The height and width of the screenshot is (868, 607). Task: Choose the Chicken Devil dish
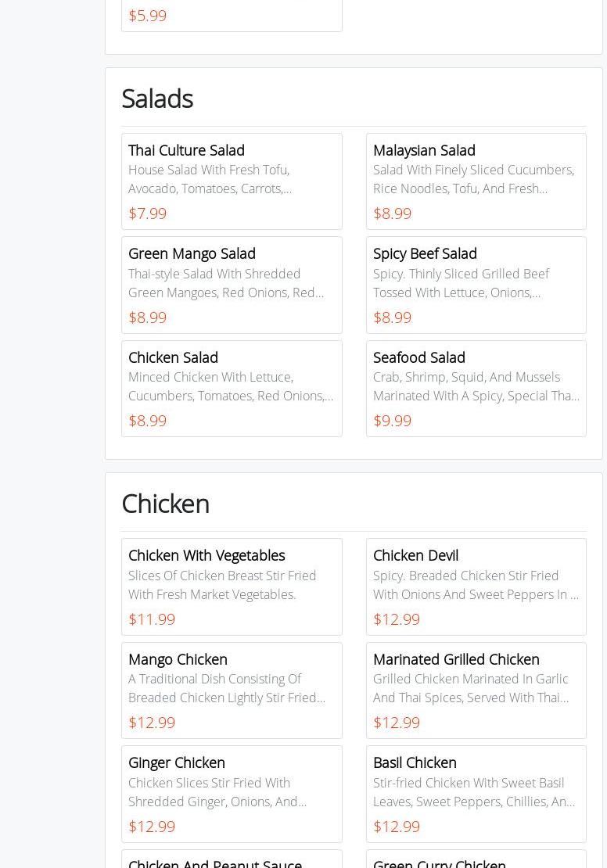click(476, 586)
